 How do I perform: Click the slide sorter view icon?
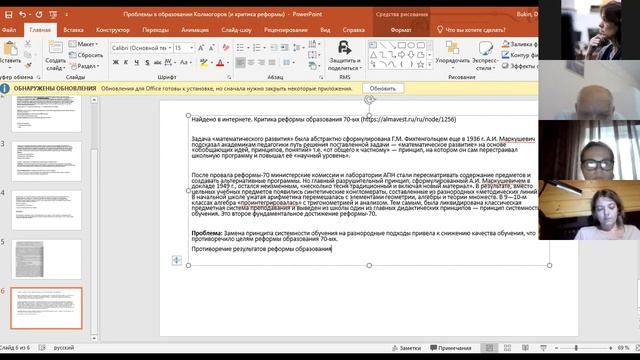click(507, 348)
